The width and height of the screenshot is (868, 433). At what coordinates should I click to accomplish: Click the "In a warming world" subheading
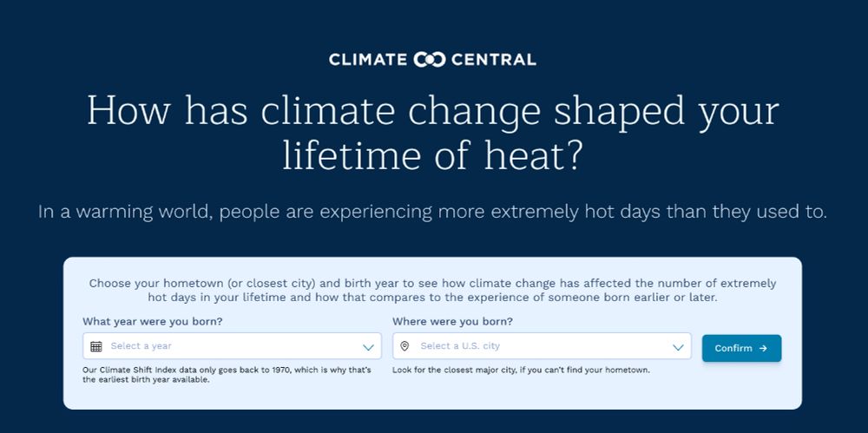(x=432, y=213)
